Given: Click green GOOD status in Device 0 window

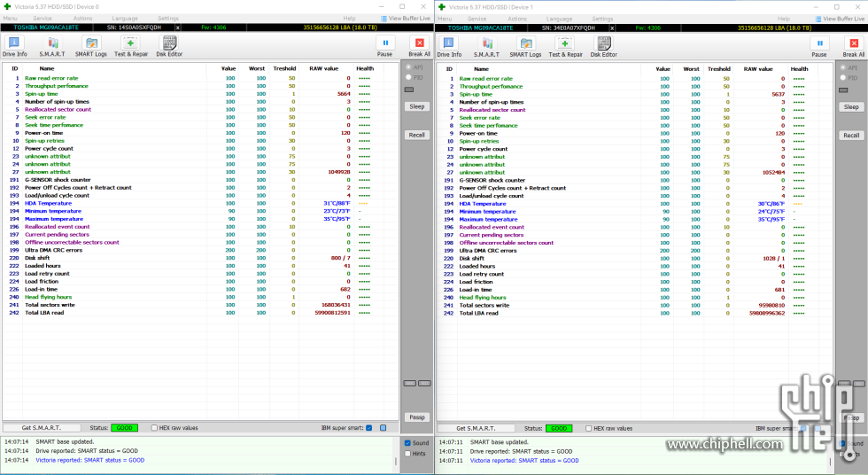Looking at the screenshot, I should click(125, 428).
